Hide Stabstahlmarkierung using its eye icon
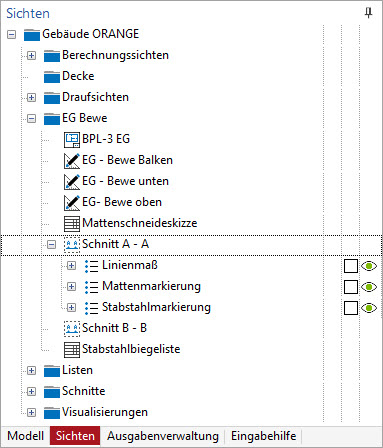 pos(369,308)
